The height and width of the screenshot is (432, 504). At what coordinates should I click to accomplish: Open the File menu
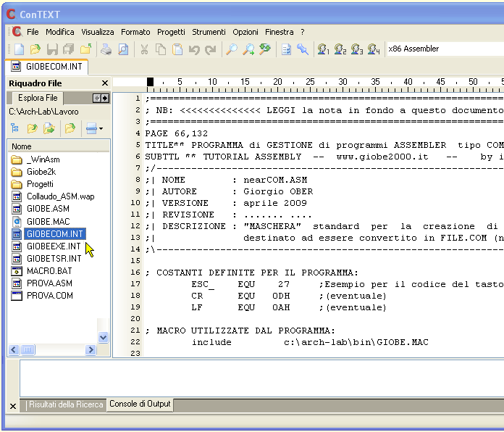tap(33, 32)
